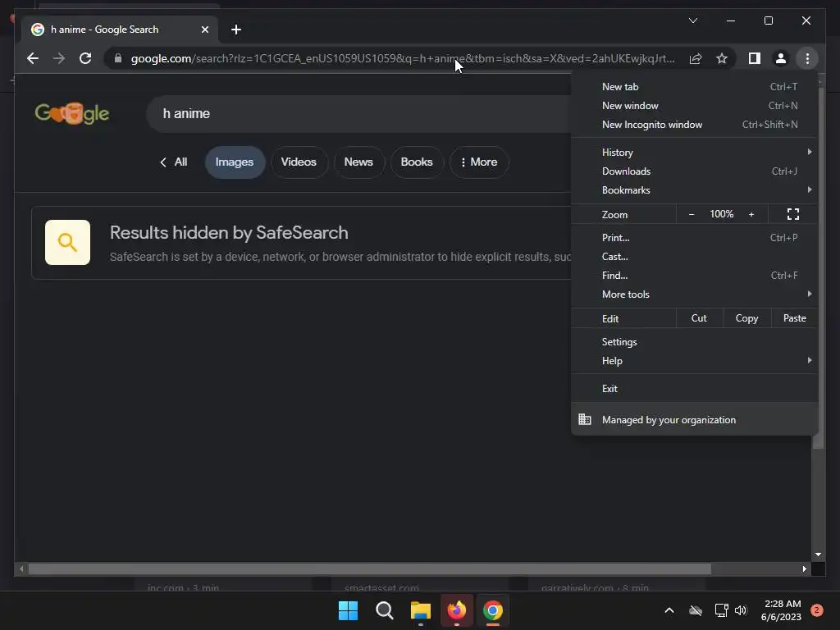This screenshot has width=840, height=630.
Task: Open File Explorer from the taskbar
Action: click(421, 610)
